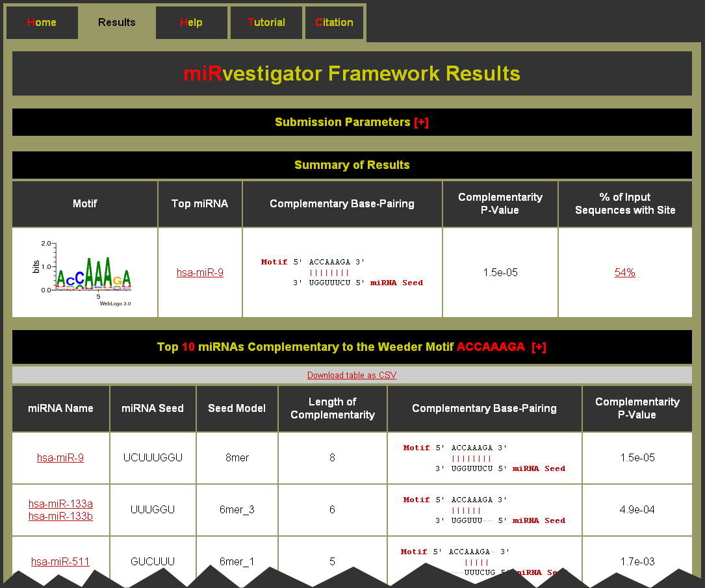The height and width of the screenshot is (588, 705).
Task: Go to the Tutorial tab
Action: click(x=266, y=23)
